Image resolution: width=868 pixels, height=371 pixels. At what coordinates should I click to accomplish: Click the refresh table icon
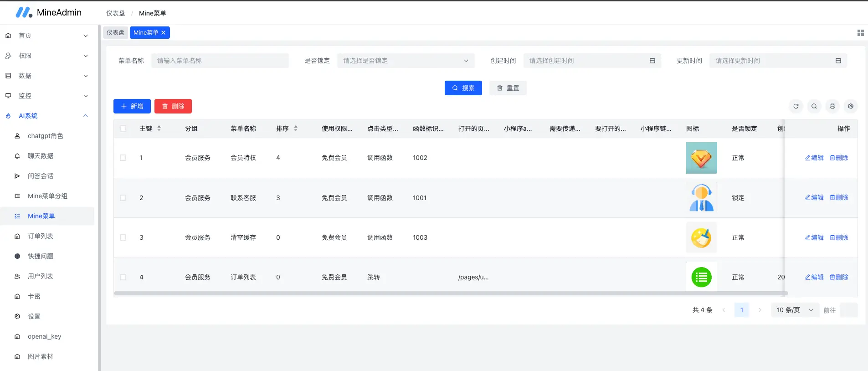pos(796,106)
